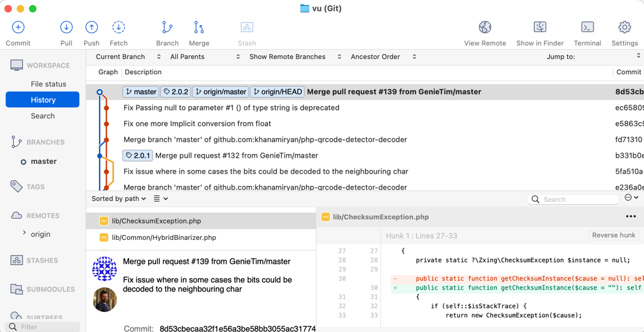
Task: Change the Ancestor Order sorting dropdown
Action: point(383,56)
